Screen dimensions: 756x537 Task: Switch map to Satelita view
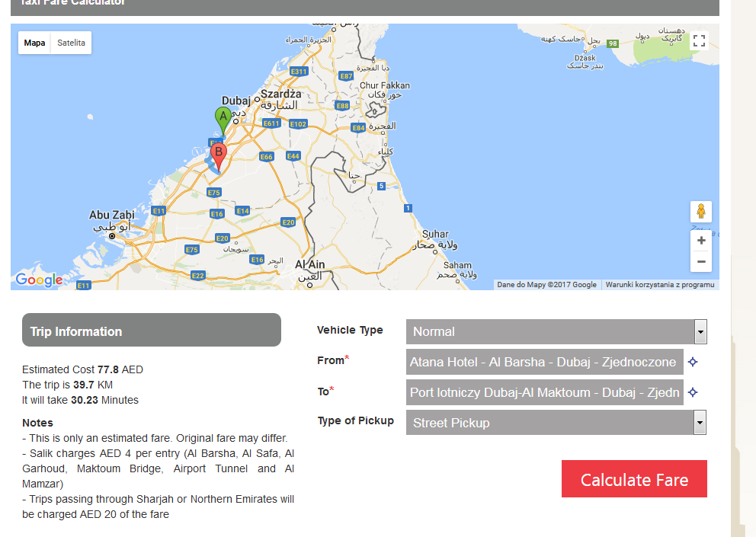click(x=72, y=43)
